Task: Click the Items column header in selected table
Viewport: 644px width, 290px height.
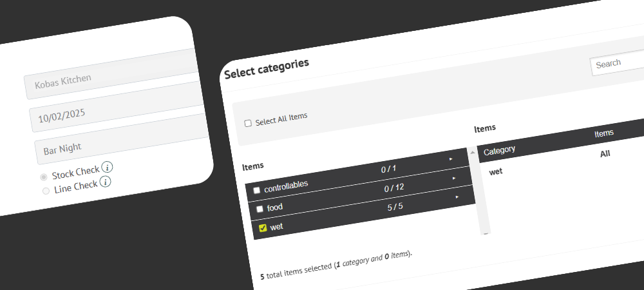Action: point(603,133)
